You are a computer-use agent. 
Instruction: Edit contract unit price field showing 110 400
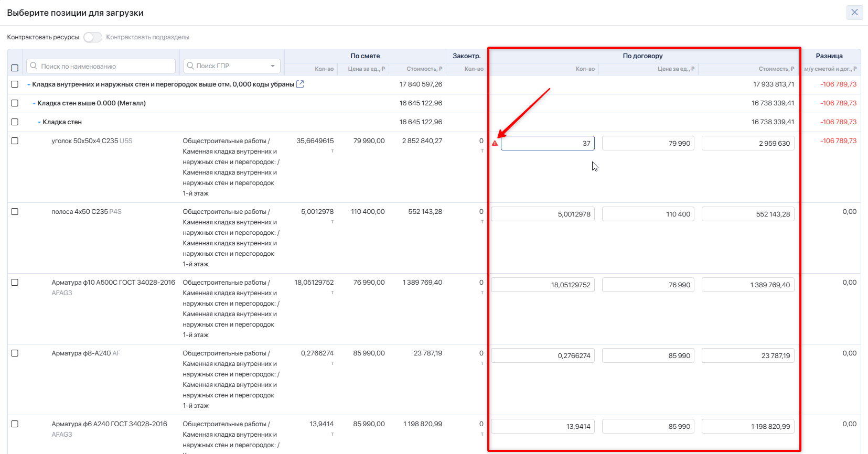pos(648,214)
